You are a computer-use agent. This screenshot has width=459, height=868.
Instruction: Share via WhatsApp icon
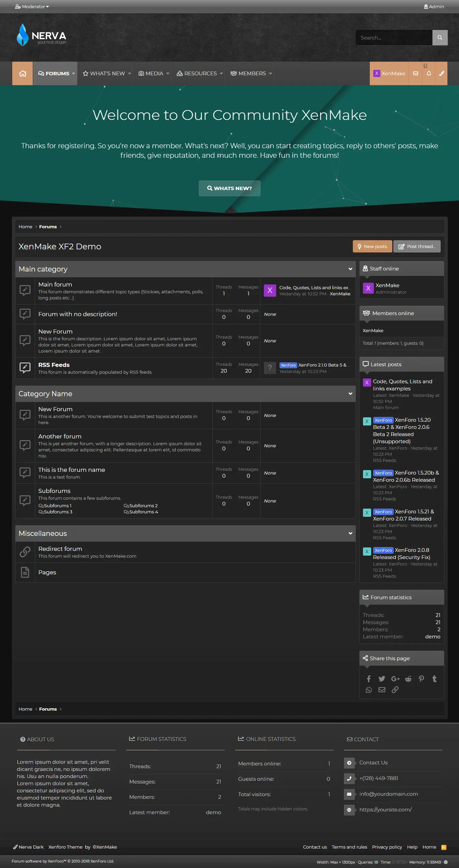369,690
